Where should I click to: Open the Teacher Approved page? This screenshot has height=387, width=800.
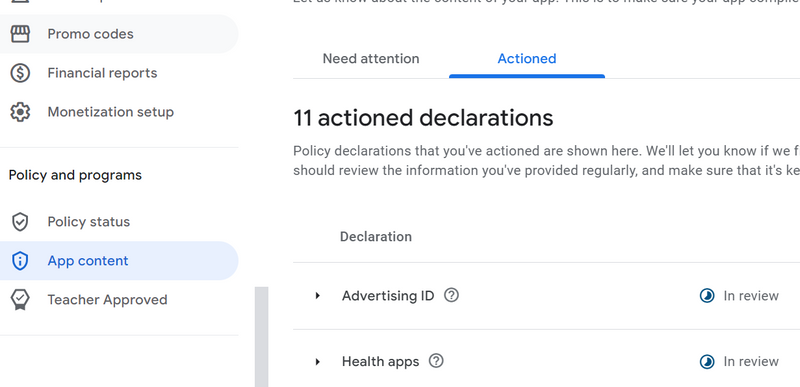click(x=119, y=299)
